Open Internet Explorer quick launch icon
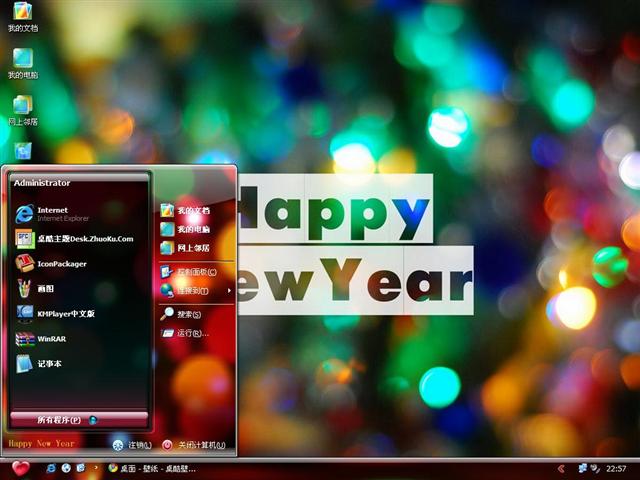Viewport: 640px width, 480px height. [x=51, y=468]
